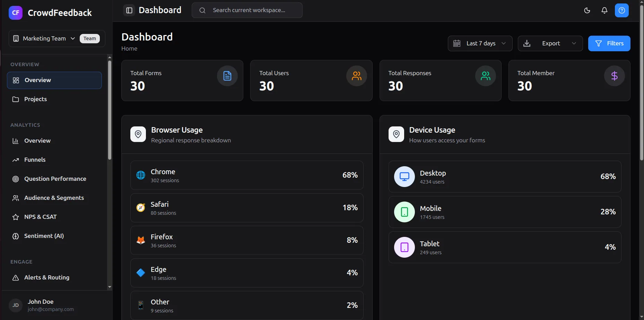Open the blue help question icon
Image resolution: width=644 pixels, height=320 pixels.
pos(622,10)
